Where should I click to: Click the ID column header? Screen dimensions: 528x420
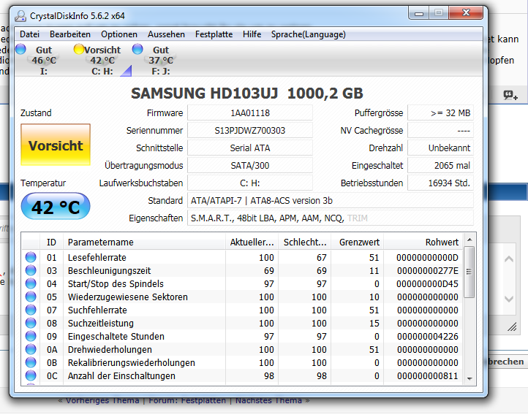(x=51, y=242)
